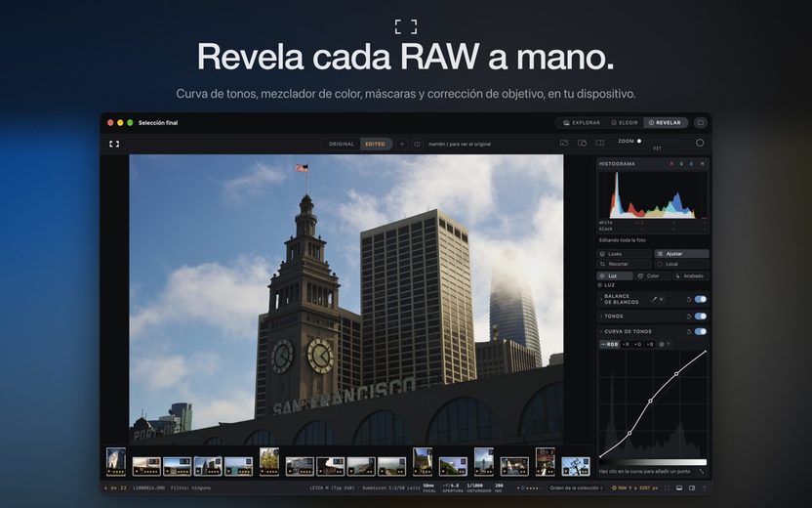Click the circle icon right of zoom slider

point(700,143)
